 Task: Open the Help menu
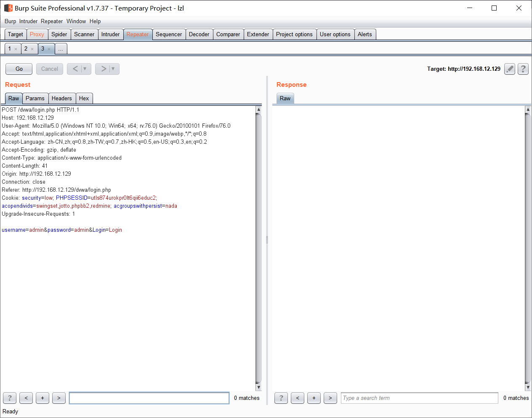pyautogui.click(x=95, y=21)
